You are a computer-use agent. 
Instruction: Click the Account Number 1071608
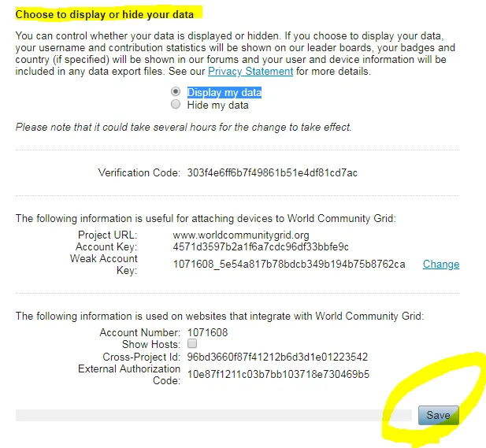[x=207, y=332]
